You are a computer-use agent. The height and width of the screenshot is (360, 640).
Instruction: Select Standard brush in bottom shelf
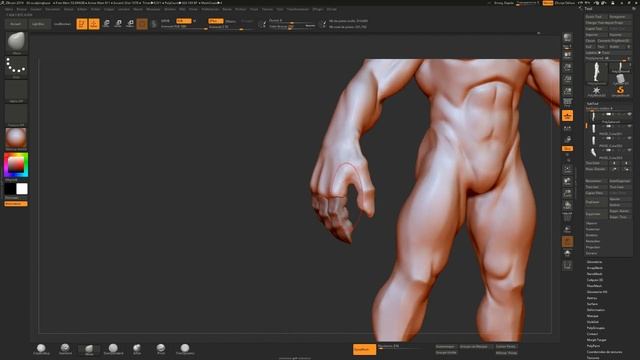[65, 349]
